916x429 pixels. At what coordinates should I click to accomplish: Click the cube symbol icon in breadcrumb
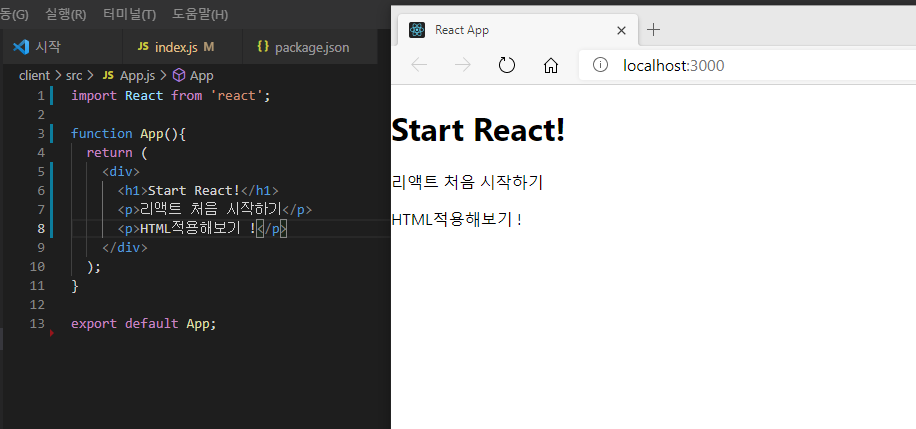(179, 75)
